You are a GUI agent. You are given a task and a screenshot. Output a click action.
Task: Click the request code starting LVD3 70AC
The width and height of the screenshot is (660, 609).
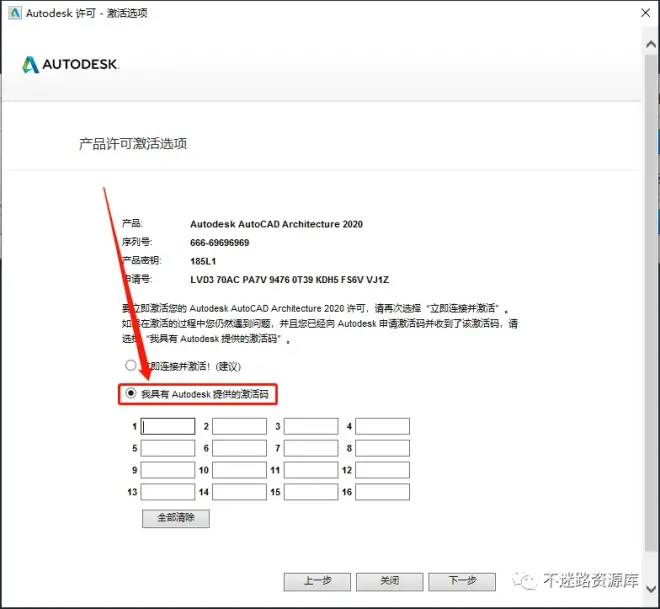pyautogui.click(x=290, y=280)
